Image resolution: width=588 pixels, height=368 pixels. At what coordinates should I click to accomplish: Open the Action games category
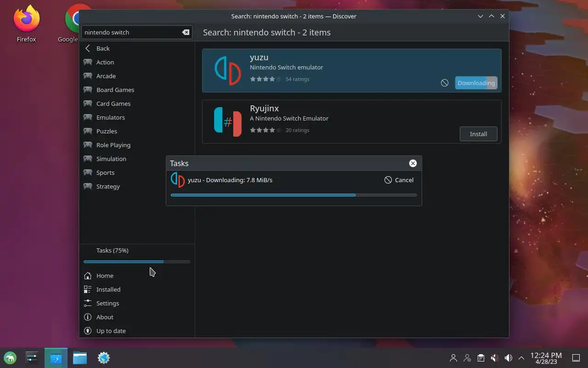[137, 62]
